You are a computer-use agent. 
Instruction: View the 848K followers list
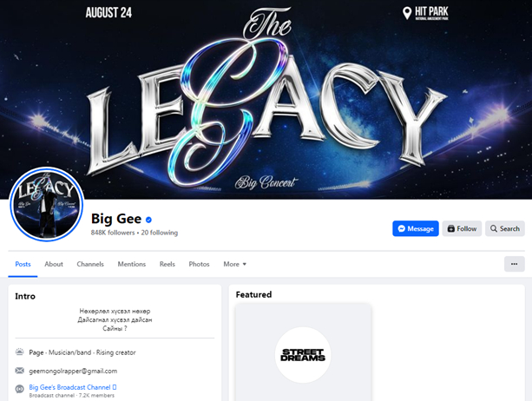pos(113,233)
